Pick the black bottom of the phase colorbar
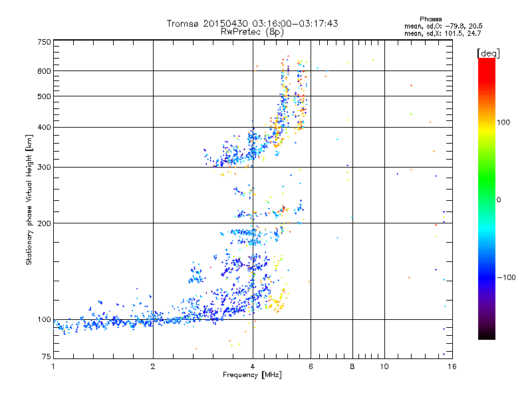This screenshot has width=532, height=399. coord(487,335)
